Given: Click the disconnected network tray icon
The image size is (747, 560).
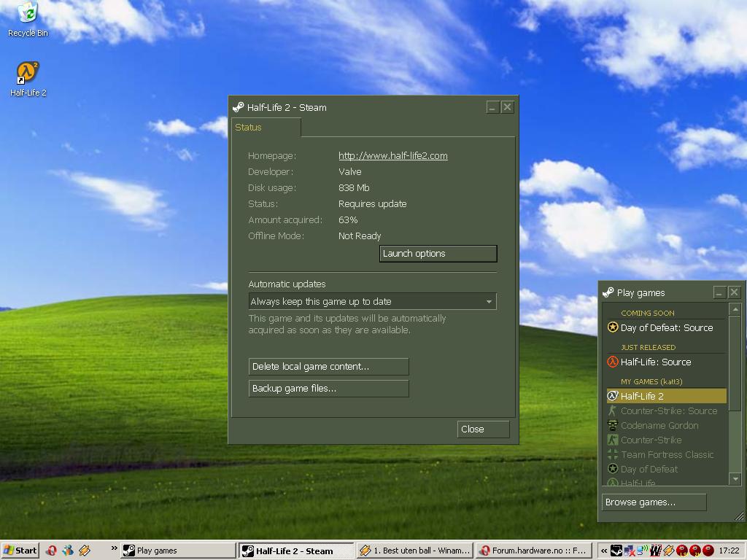Looking at the screenshot, I should pos(630,551).
